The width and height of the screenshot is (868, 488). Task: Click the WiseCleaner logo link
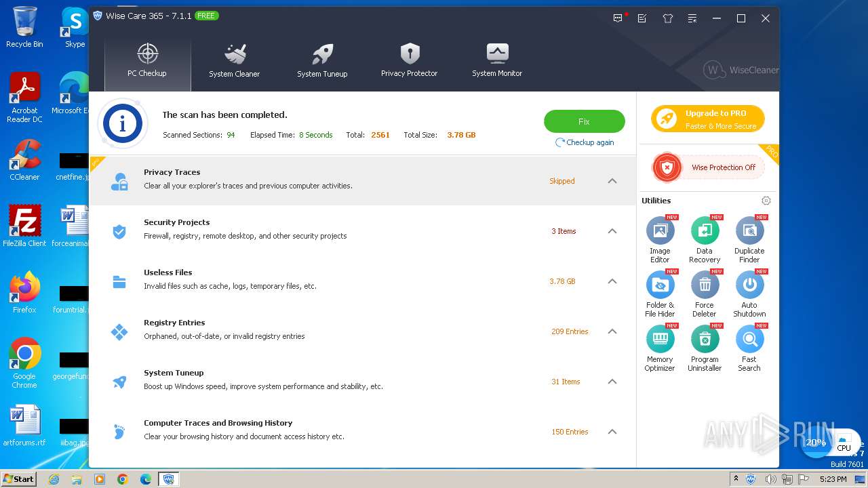(741, 70)
